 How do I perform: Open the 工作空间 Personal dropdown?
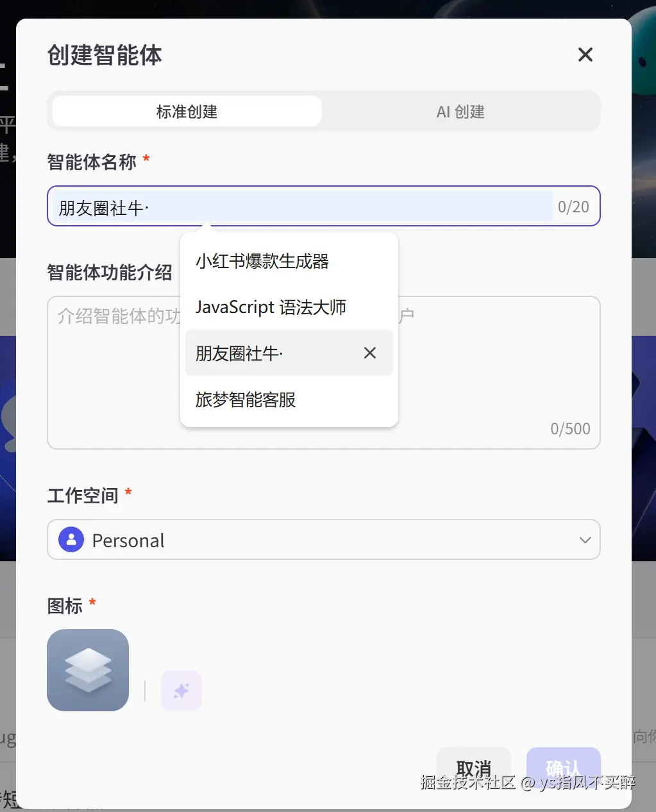pos(324,539)
